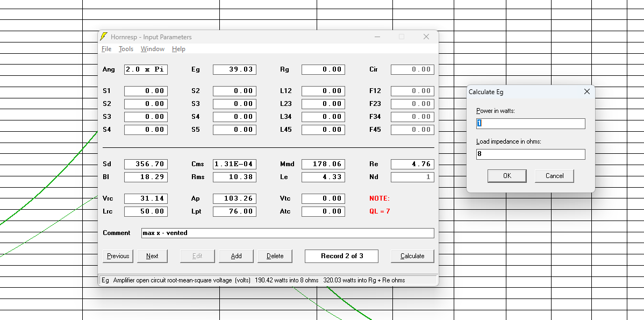Click the Load impedance in ohms field
The image size is (644, 320).
point(531,154)
